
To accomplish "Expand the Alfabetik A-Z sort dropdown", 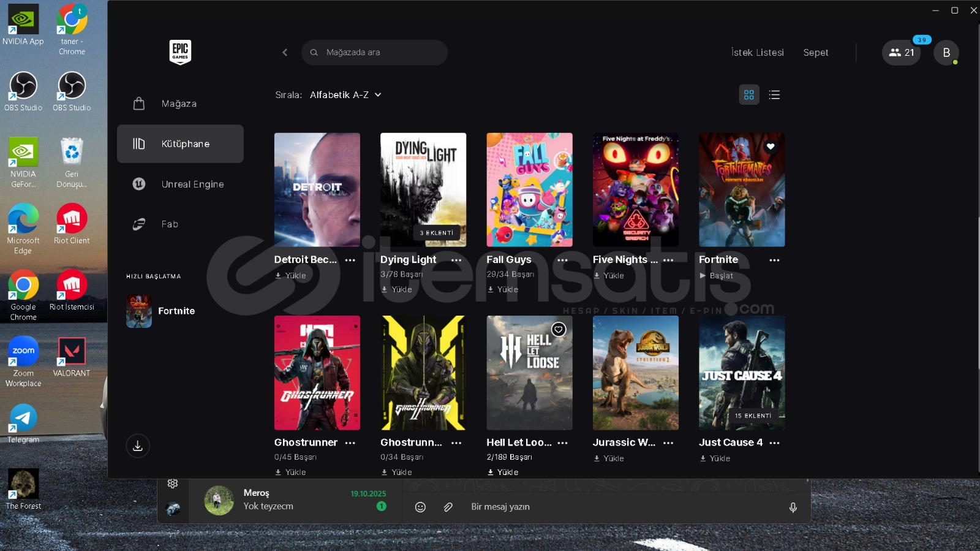I will tap(345, 95).
